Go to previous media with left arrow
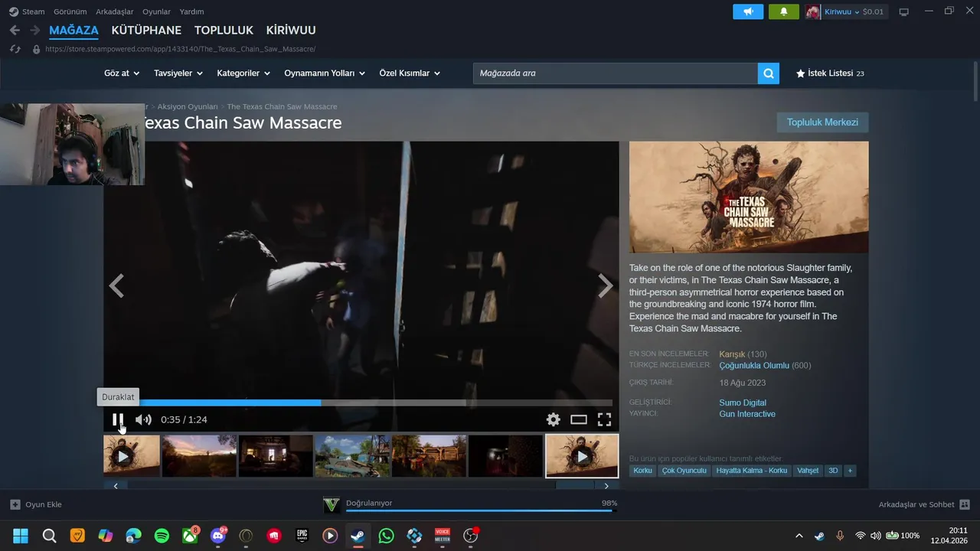Viewport: 980px width, 551px height. pyautogui.click(x=116, y=286)
